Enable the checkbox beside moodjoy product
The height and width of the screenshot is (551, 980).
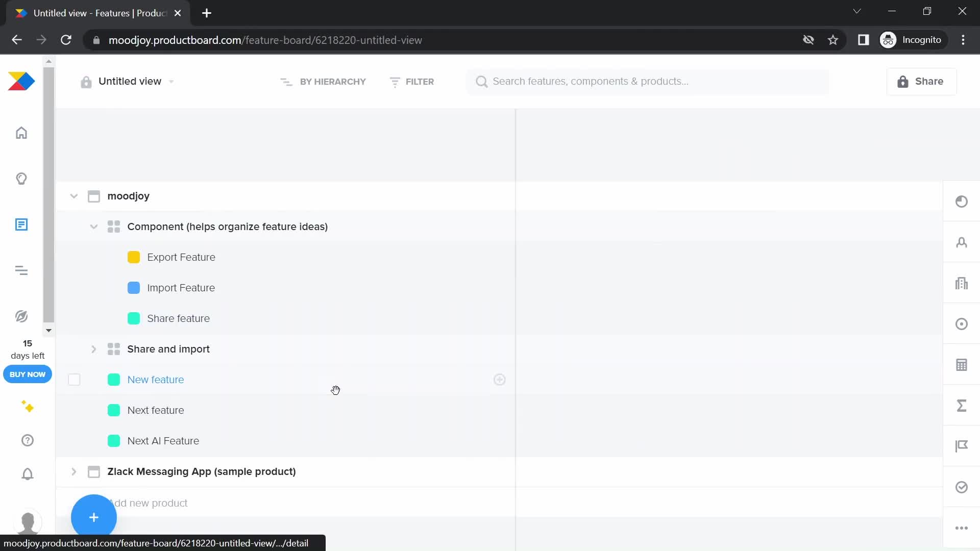pos(74,196)
